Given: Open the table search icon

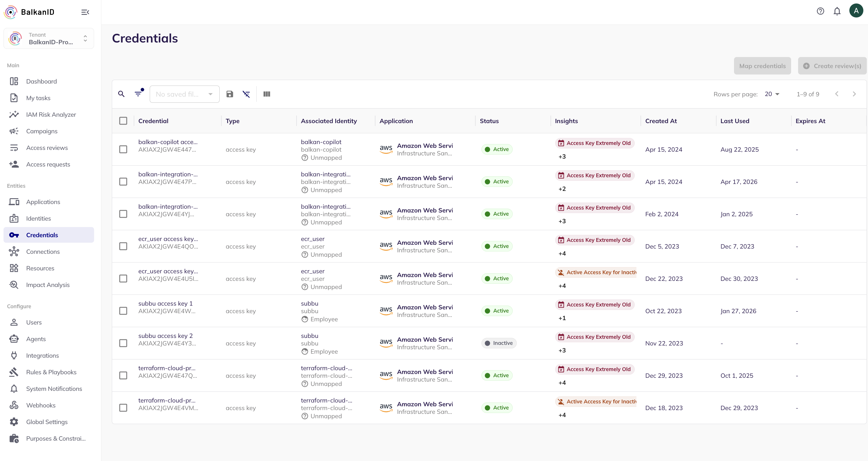Looking at the screenshot, I should click(x=121, y=94).
